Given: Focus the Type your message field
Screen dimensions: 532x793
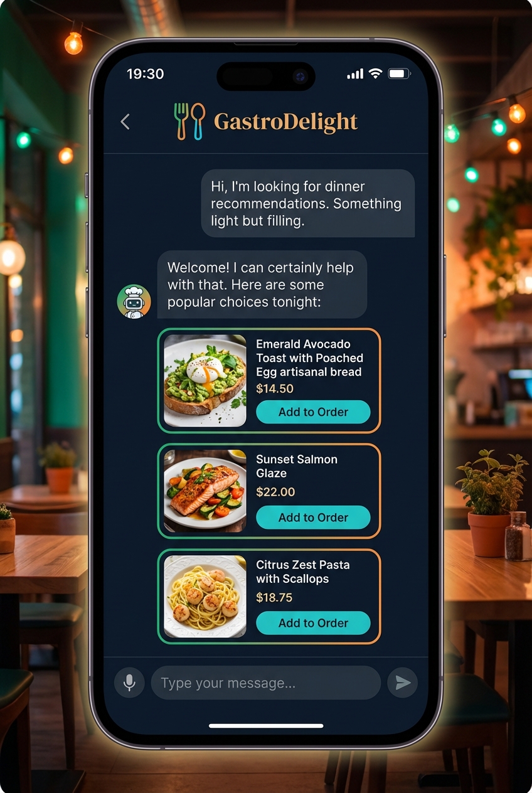Looking at the screenshot, I should [266, 683].
